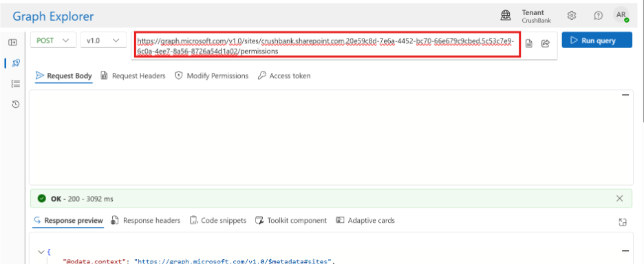The height and width of the screenshot is (264, 644).
Task: Minimize the response preview editor
Action: click(x=625, y=251)
